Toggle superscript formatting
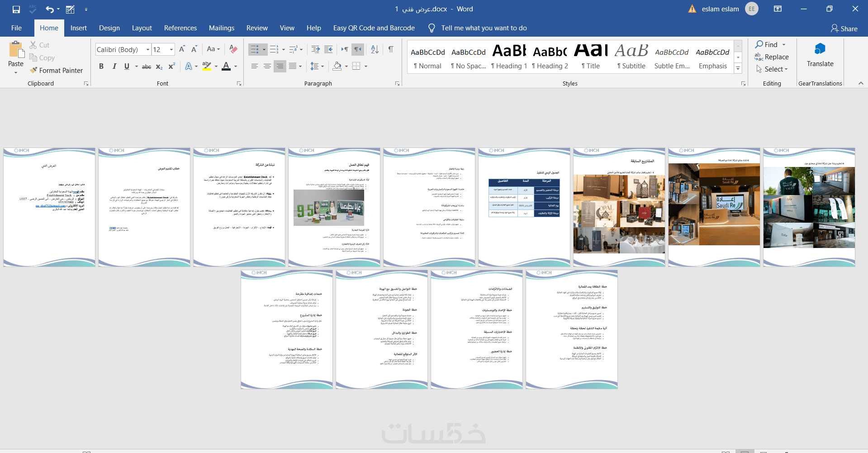This screenshot has width=868, height=453. (172, 67)
